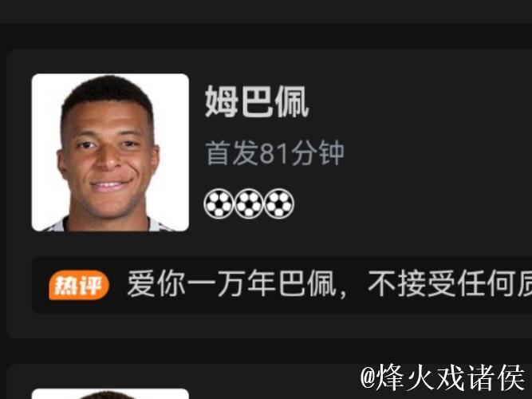Click the middle soccer ball goal icon

[x=249, y=203]
